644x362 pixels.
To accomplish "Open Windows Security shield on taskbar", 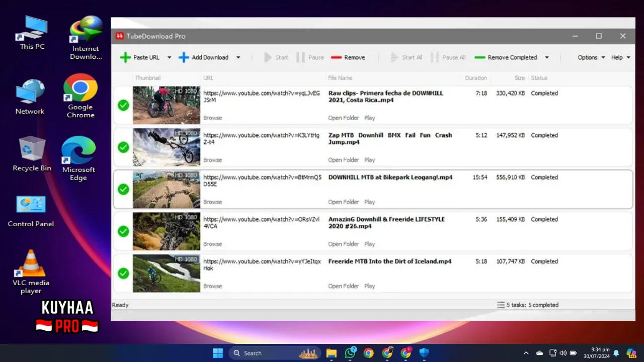I will 424,353.
